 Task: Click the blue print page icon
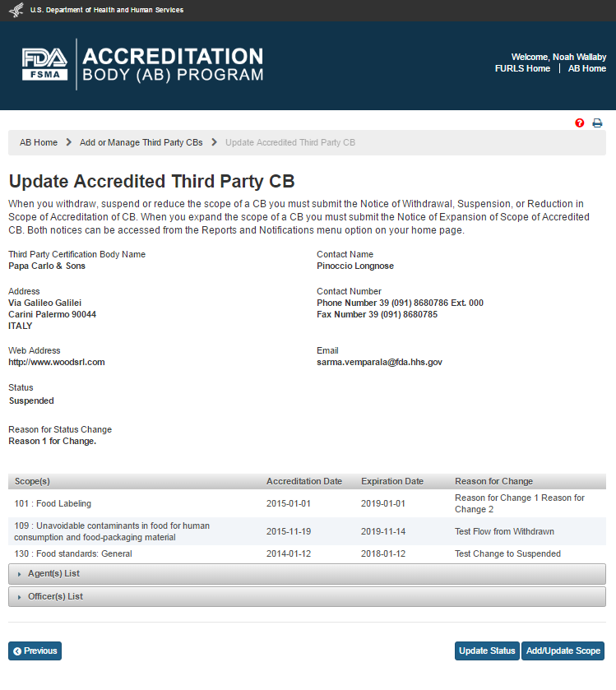(598, 123)
